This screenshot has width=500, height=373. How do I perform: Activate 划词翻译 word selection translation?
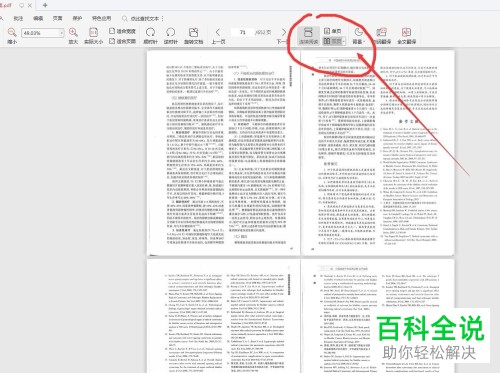click(x=382, y=36)
